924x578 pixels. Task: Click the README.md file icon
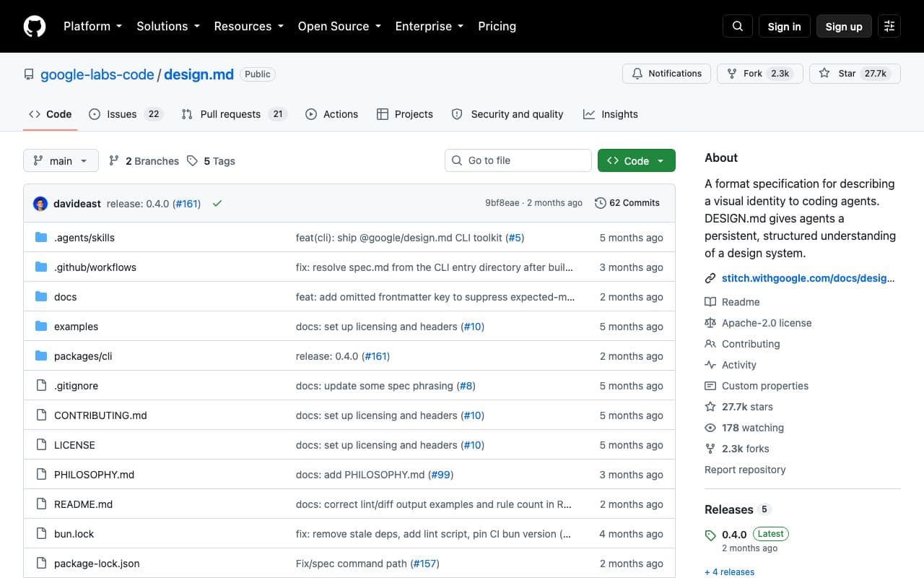pos(41,504)
